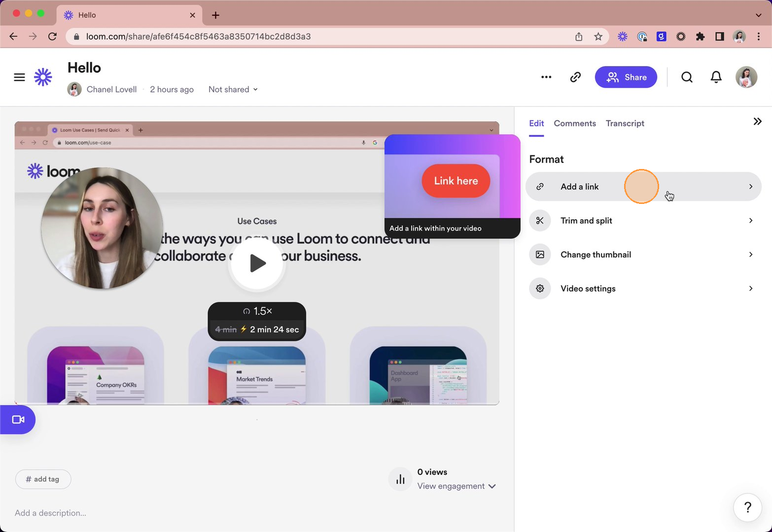Screen dimensions: 772x532
Task: Open the help question mark button
Action: 747,507
